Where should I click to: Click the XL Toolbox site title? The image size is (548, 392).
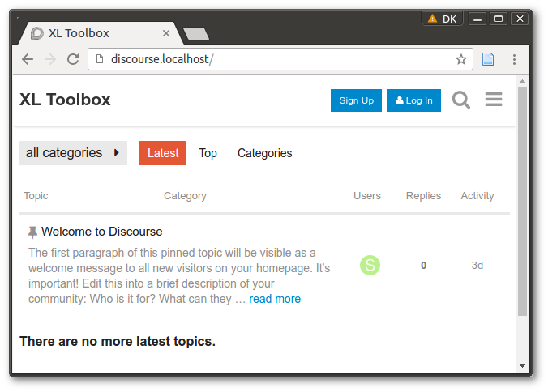point(65,100)
